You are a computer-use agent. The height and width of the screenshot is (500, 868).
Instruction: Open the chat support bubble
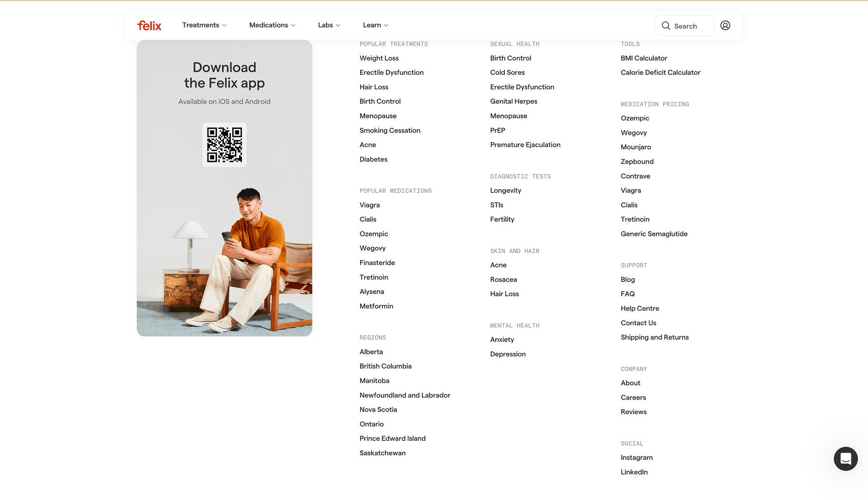point(845,459)
